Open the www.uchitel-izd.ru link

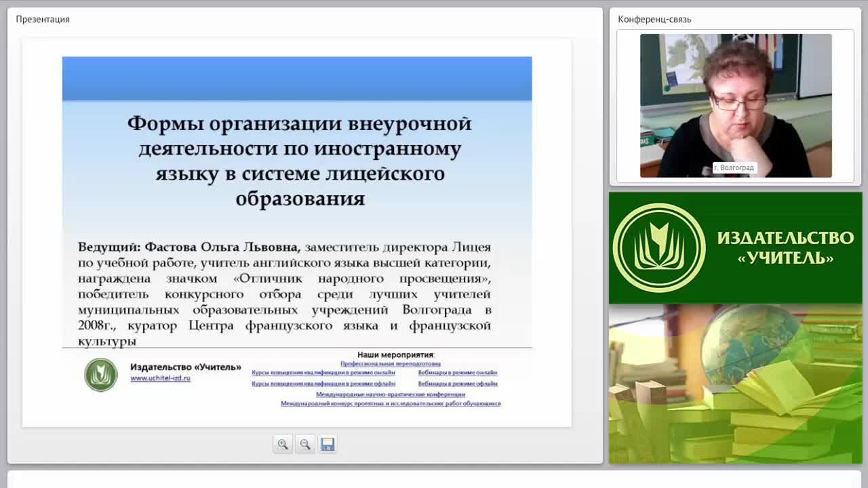tap(160, 378)
